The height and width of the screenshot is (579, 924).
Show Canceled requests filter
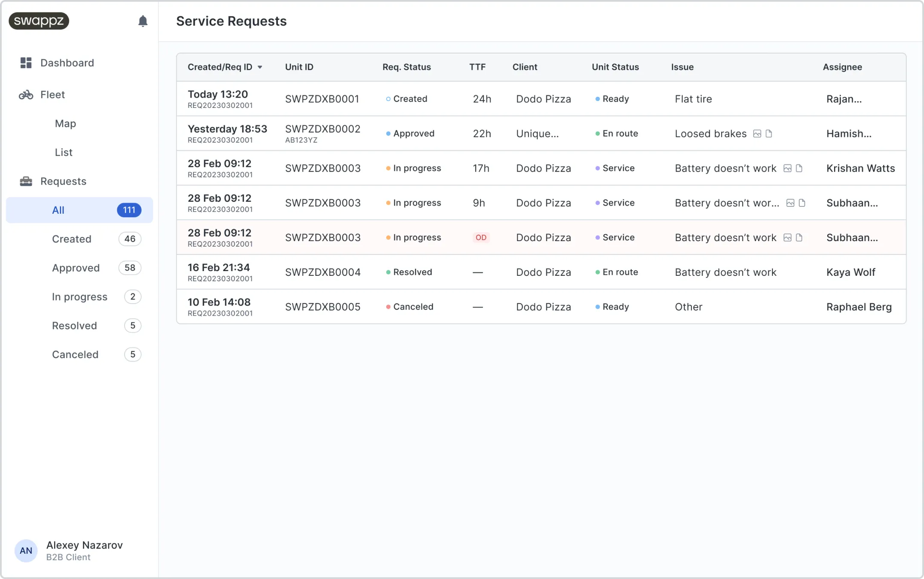[75, 355]
